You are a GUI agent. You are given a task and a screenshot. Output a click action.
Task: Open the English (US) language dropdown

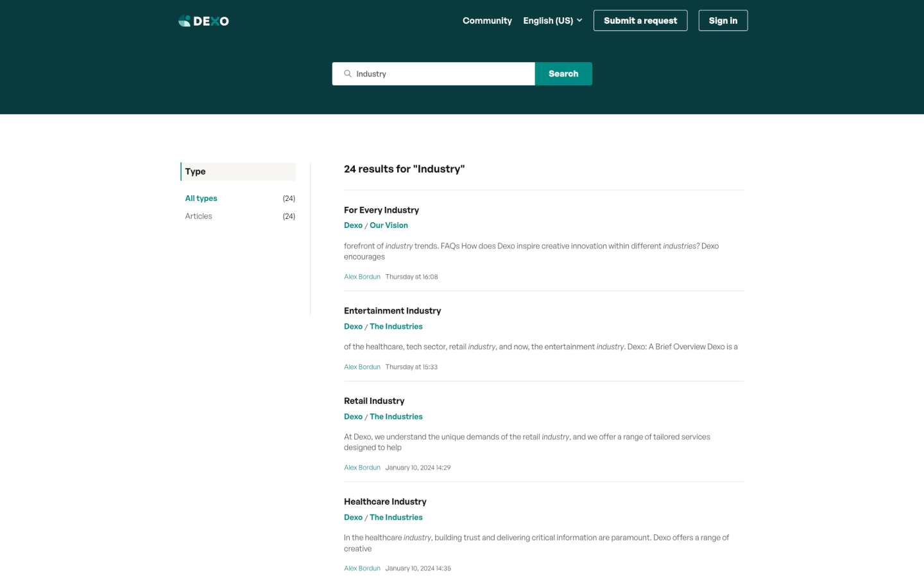pyautogui.click(x=552, y=21)
